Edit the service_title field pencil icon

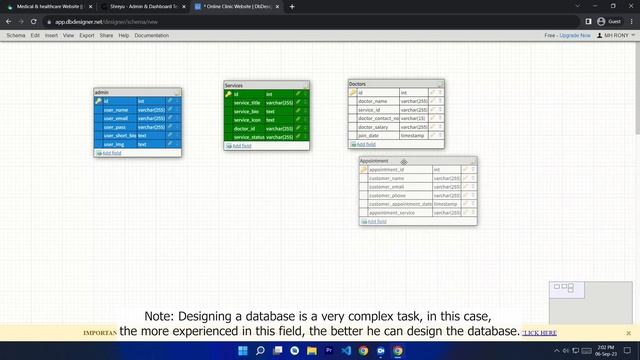(298, 102)
